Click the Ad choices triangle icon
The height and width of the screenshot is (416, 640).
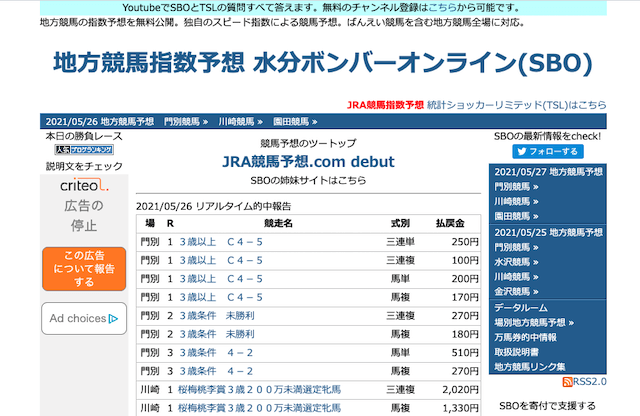tap(113, 318)
